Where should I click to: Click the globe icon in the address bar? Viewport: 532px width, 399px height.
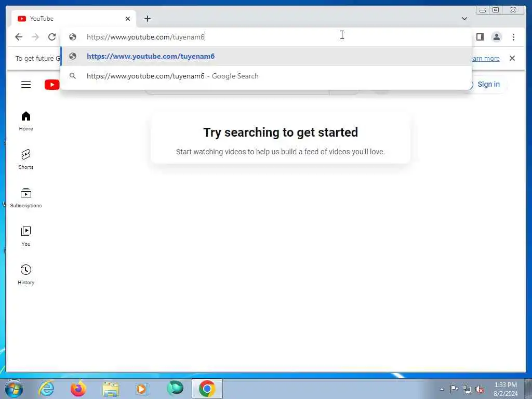[73, 37]
